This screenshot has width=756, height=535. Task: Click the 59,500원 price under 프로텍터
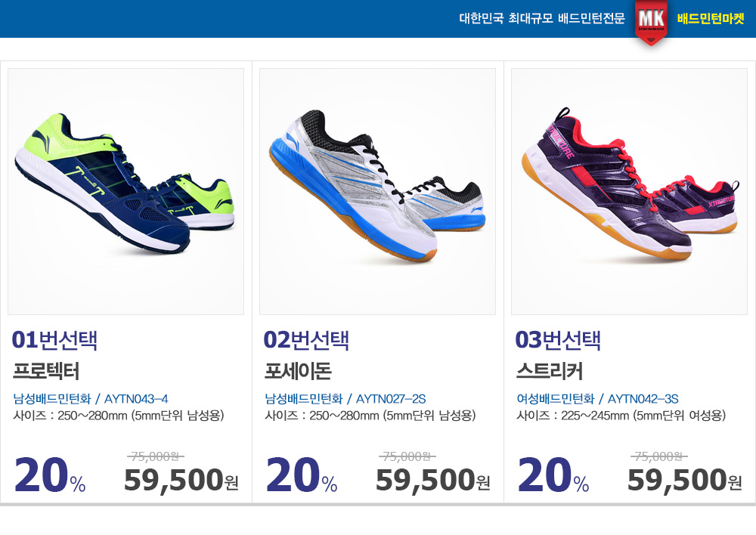point(181,481)
